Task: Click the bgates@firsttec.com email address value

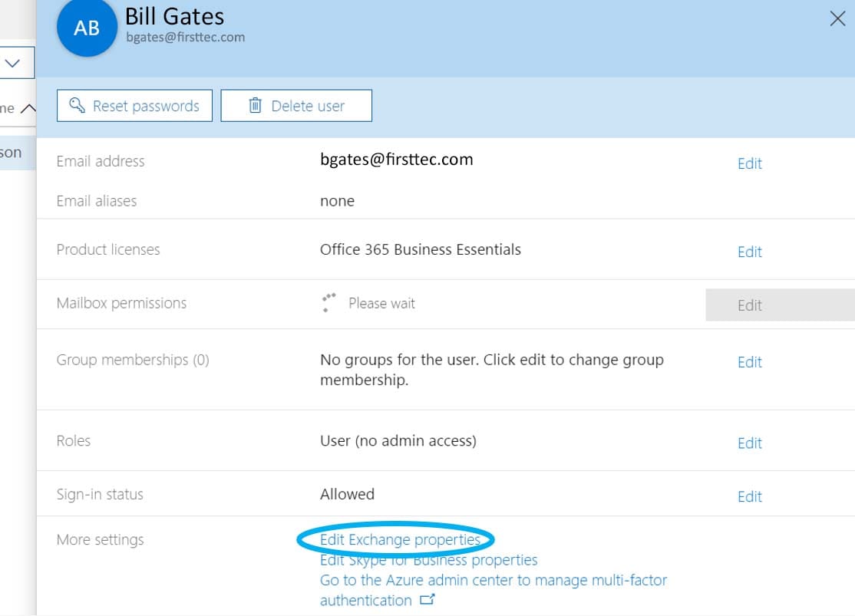Action: coord(396,160)
